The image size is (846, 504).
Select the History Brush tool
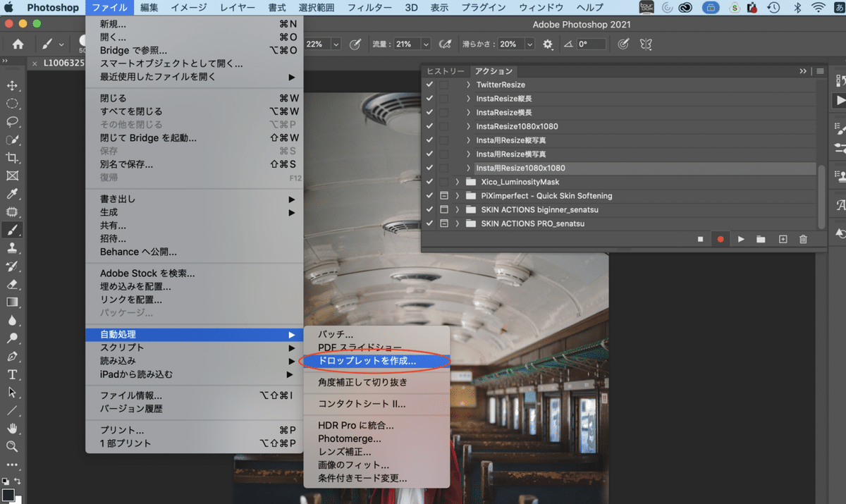12,266
